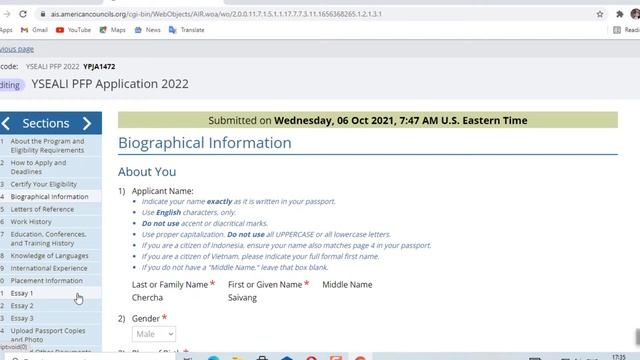This screenshot has width=640, height=360.
Task: Open the Extensions puzzle icon
Action: coord(620,14)
